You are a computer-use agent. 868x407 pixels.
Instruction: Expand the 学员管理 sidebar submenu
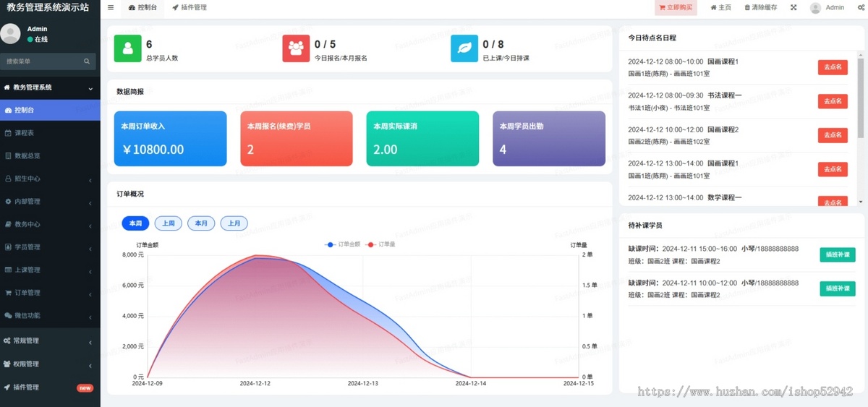pyautogui.click(x=50, y=247)
